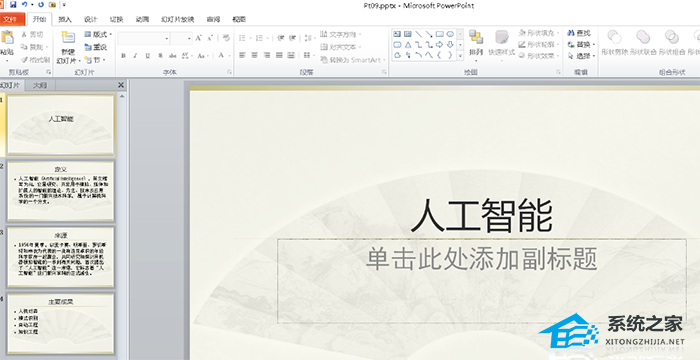Screen dimensions: 700x360
Task: Click the Font Color A button
Action: tap(221, 56)
